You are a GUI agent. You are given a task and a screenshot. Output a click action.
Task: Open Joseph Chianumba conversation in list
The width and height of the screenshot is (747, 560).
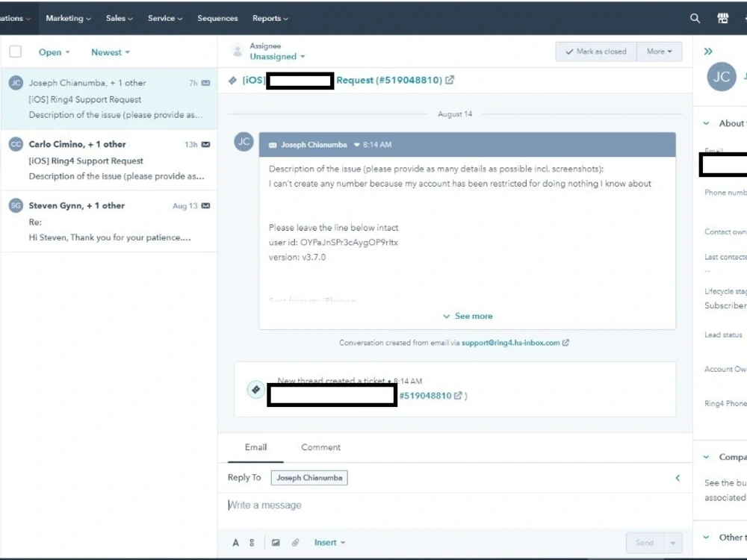coord(109,99)
